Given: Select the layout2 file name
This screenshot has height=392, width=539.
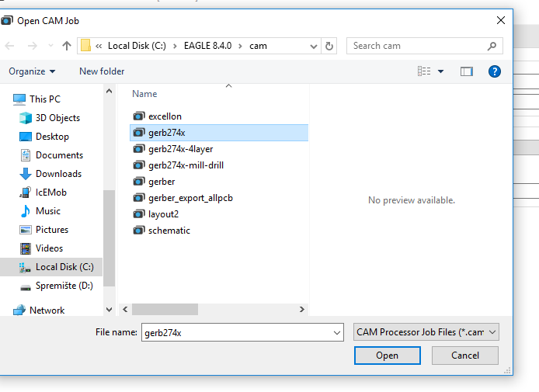Looking at the screenshot, I should click(163, 214).
